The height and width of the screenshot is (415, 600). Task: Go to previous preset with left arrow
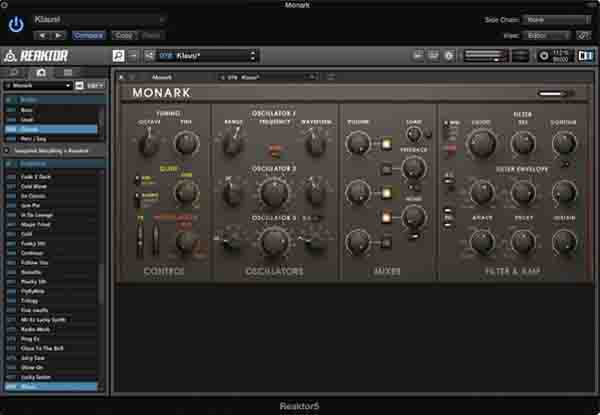42,36
